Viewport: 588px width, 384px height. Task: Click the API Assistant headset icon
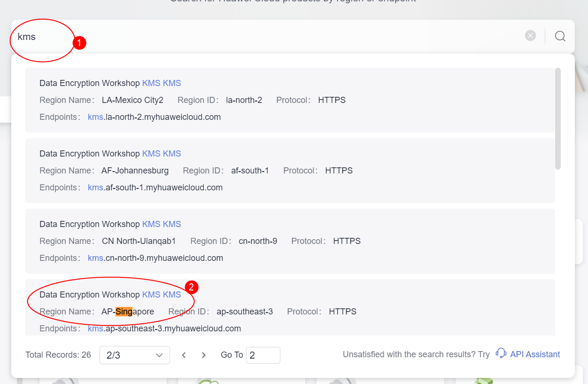pyautogui.click(x=501, y=353)
